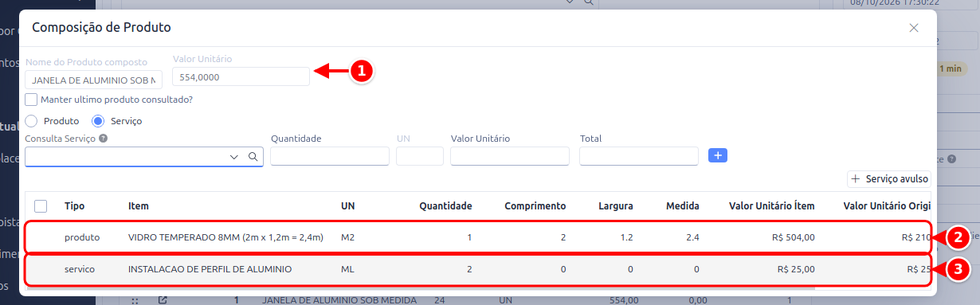
Task: Click the Quantidade input field
Action: point(330,156)
